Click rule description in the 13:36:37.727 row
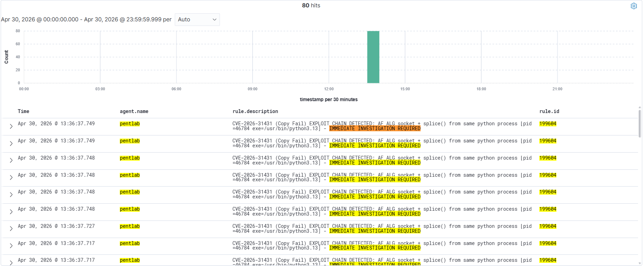This screenshot has height=266, width=644. [382, 229]
